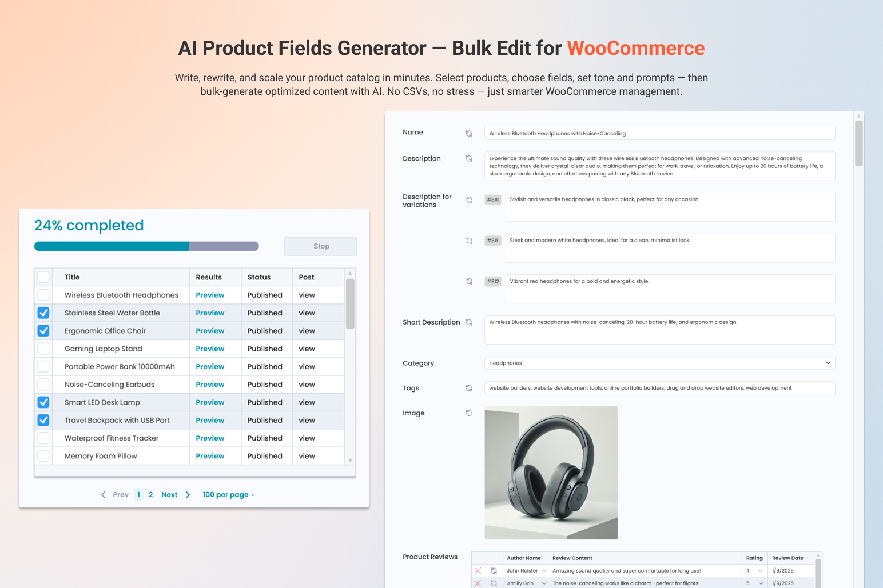Regenerate the Short Description text
This screenshot has height=588, width=883.
coord(469,322)
